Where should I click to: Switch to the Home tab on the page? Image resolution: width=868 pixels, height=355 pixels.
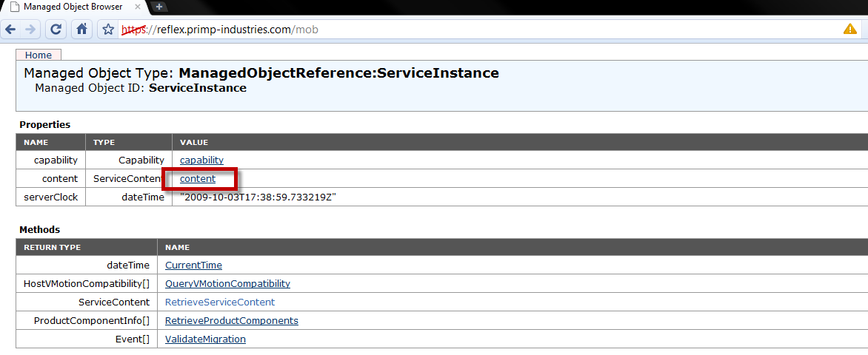point(39,55)
